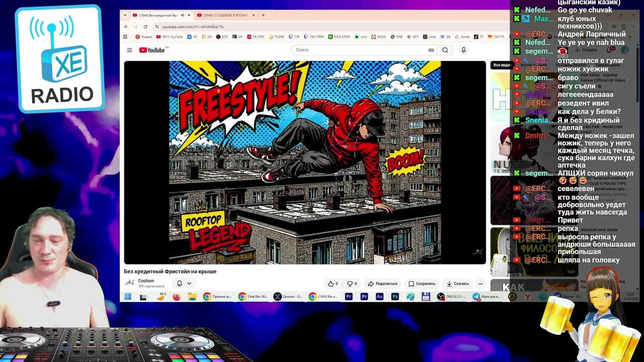Start voice search with the microphone icon
Image resolution: width=644 pixels, height=362 pixels.
463,50
